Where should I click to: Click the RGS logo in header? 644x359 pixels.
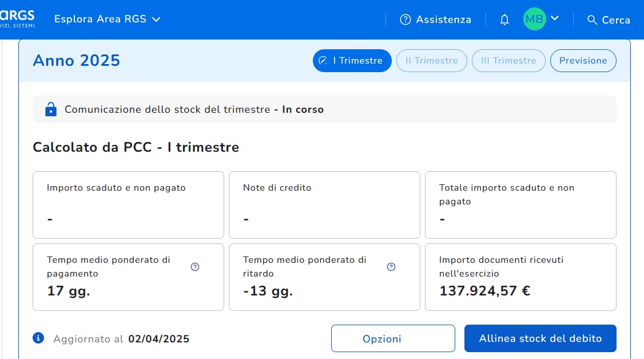(17, 19)
